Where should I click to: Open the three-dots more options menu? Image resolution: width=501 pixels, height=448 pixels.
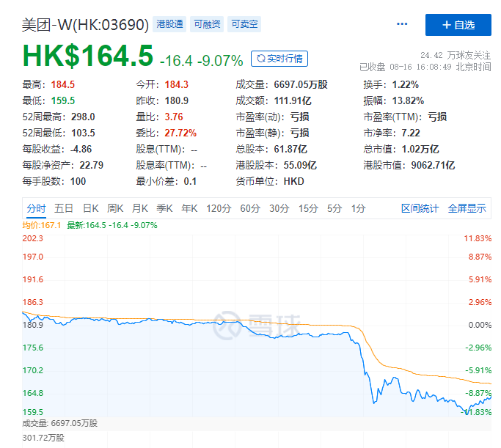pyautogui.click(x=402, y=24)
